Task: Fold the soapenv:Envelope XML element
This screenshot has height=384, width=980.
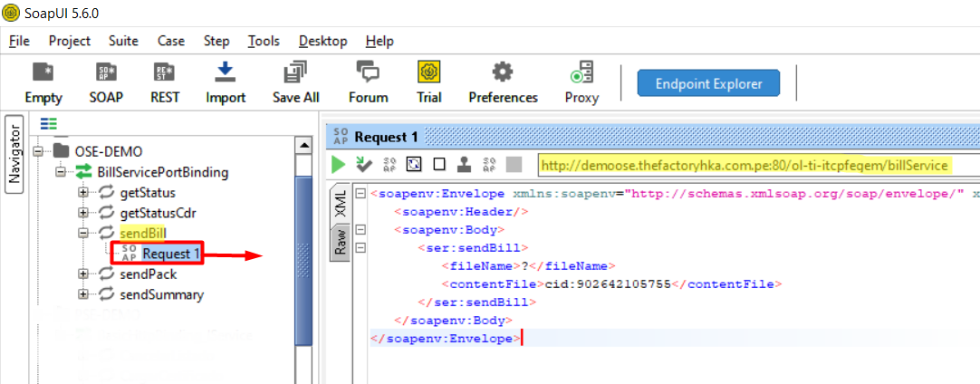Action: tap(360, 194)
